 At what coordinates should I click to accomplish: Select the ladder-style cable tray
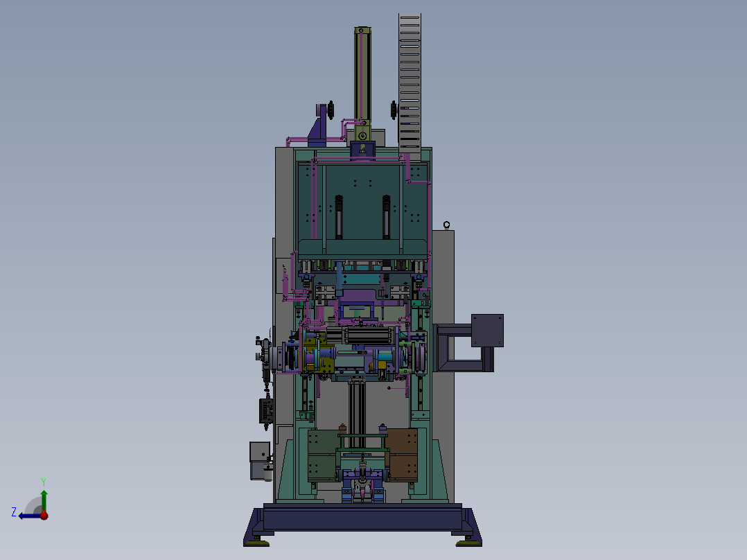click(410, 83)
